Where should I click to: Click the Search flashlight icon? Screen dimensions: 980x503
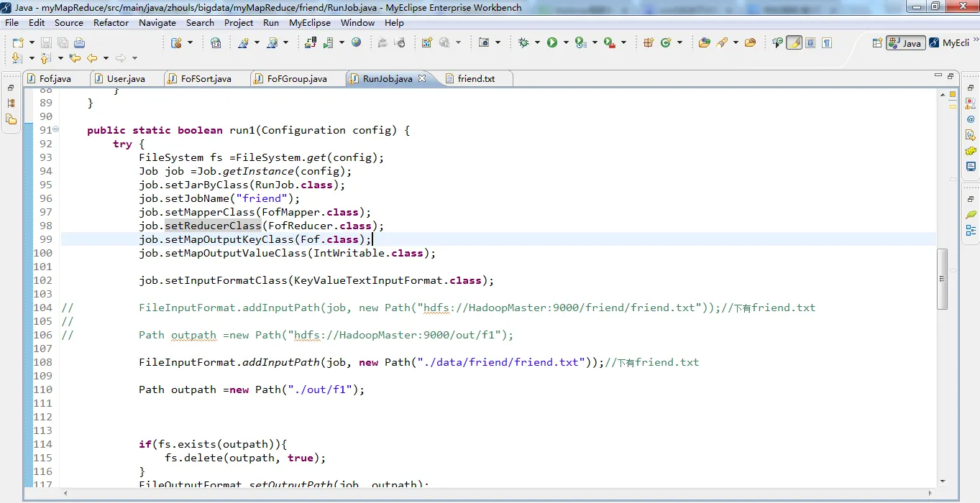[722, 42]
